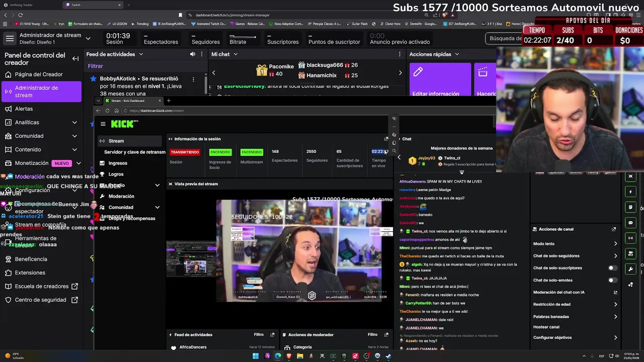Open a new tab in Kick window
Viewport: 644px width, 362px height.
pyautogui.click(x=169, y=101)
